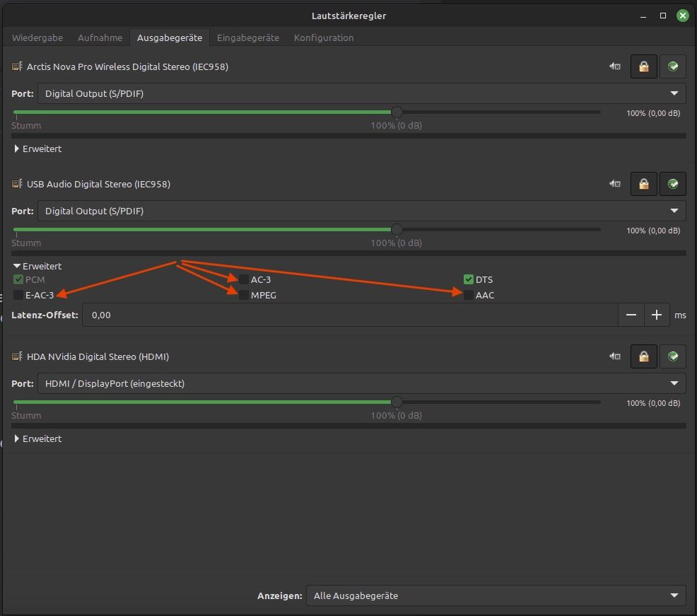Click the HDA NVidia volume slider handle
The image size is (697, 616).
click(397, 402)
